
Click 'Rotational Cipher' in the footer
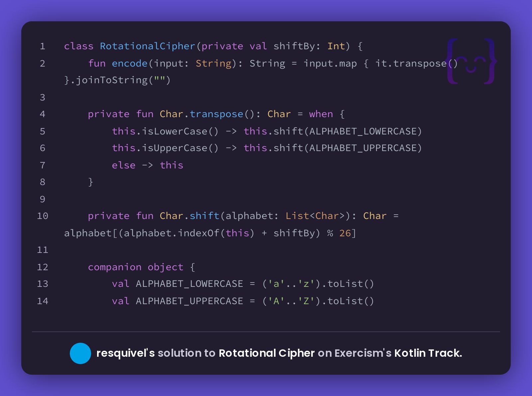(x=267, y=353)
